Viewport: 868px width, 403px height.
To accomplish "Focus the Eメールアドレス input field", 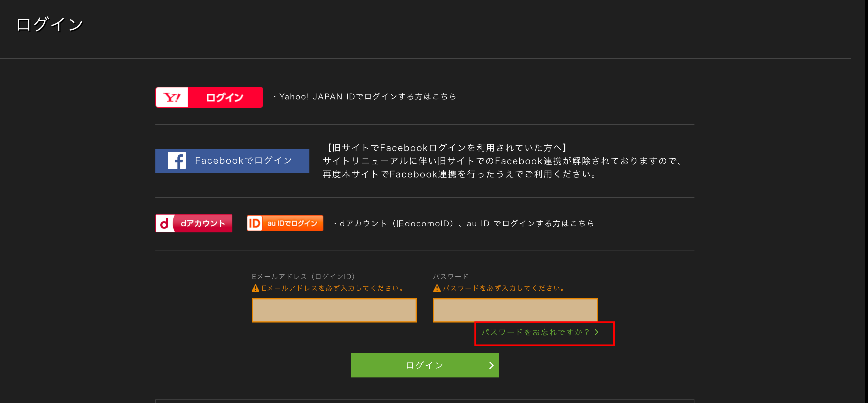I will click(334, 310).
